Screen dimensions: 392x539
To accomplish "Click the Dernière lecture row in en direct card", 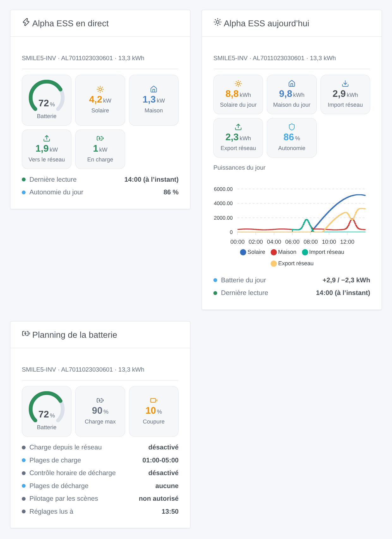I will (x=100, y=179).
